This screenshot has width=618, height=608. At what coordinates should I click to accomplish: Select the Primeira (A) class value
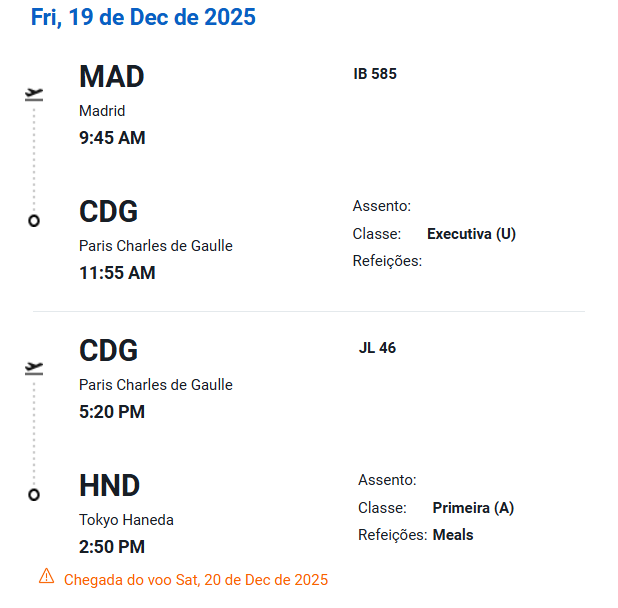click(x=473, y=508)
